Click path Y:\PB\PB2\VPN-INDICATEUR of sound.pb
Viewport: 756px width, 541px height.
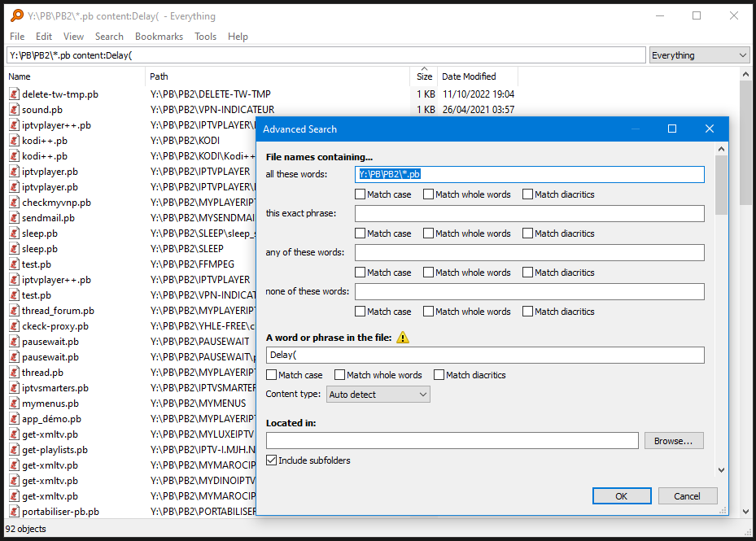click(212, 110)
